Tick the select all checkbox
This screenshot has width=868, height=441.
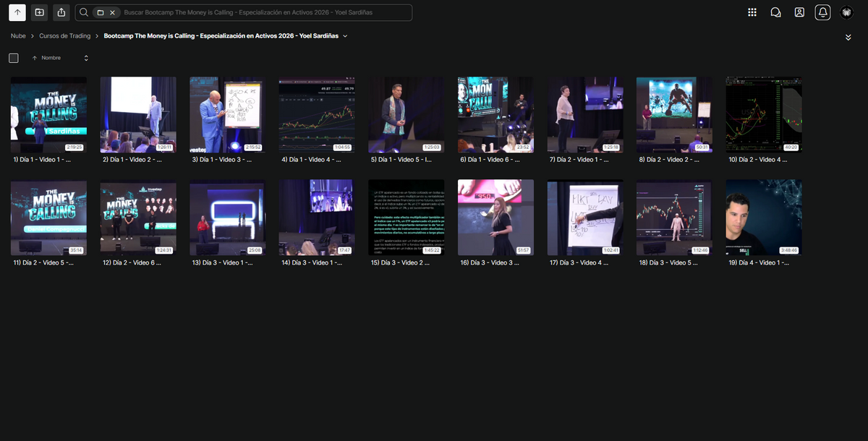(x=14, y=58)
